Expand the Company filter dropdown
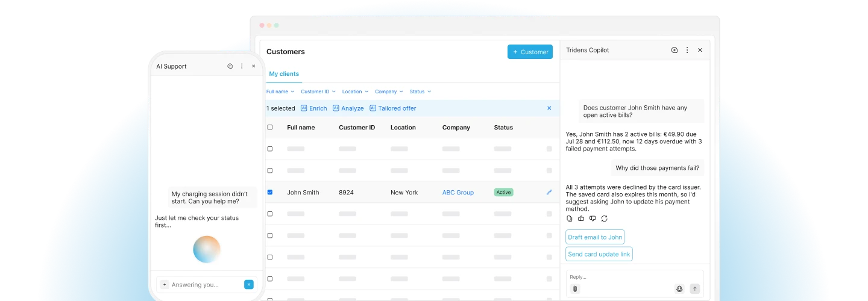868x301 pixels. pos(389,92)
